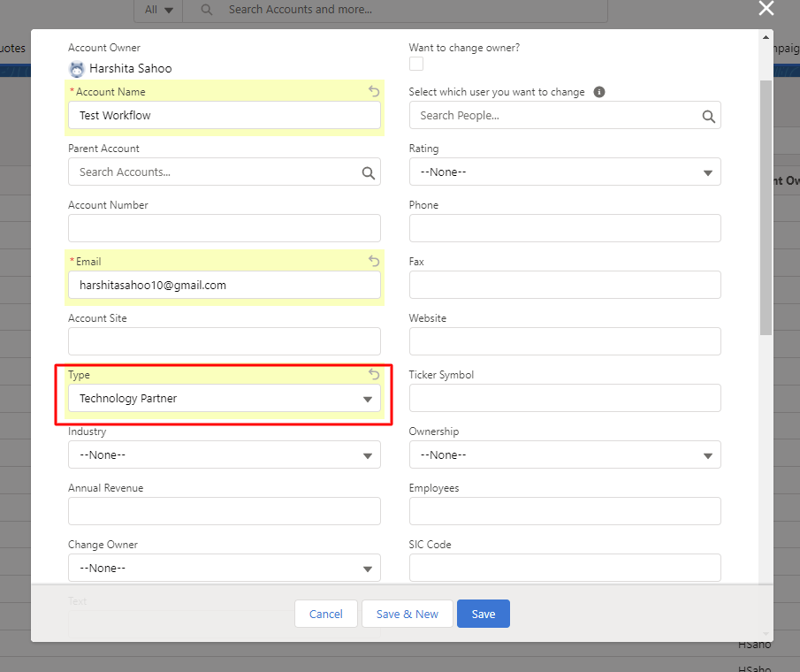
Task: Click the info icon next to user selection label
Action: point(599,92)
